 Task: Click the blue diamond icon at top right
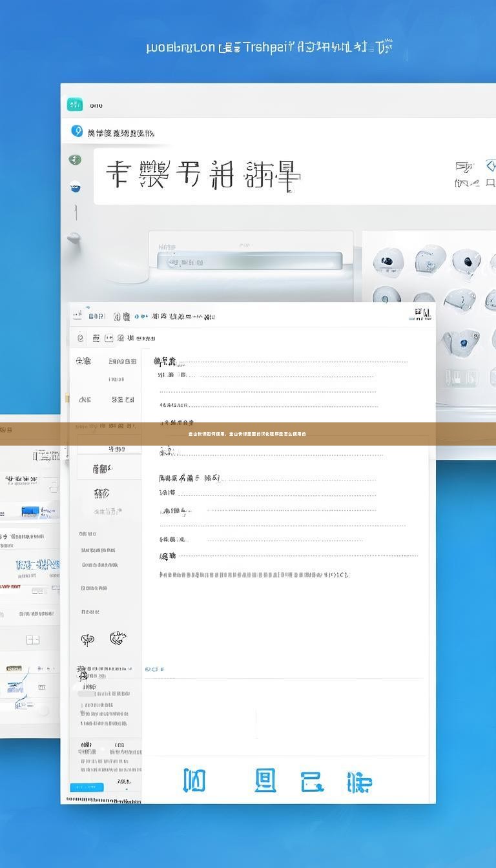point(490,166)
